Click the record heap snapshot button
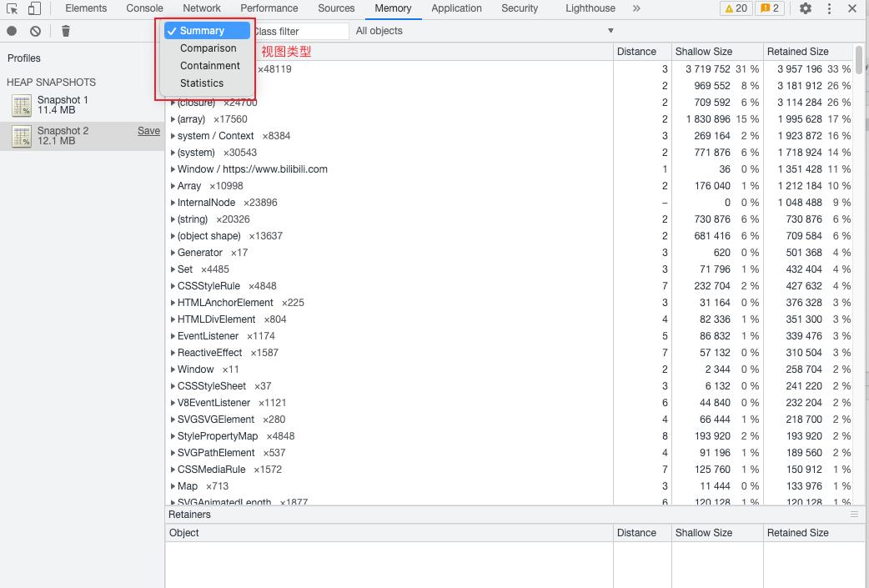The image size is (869, 588). coord(12,31)
